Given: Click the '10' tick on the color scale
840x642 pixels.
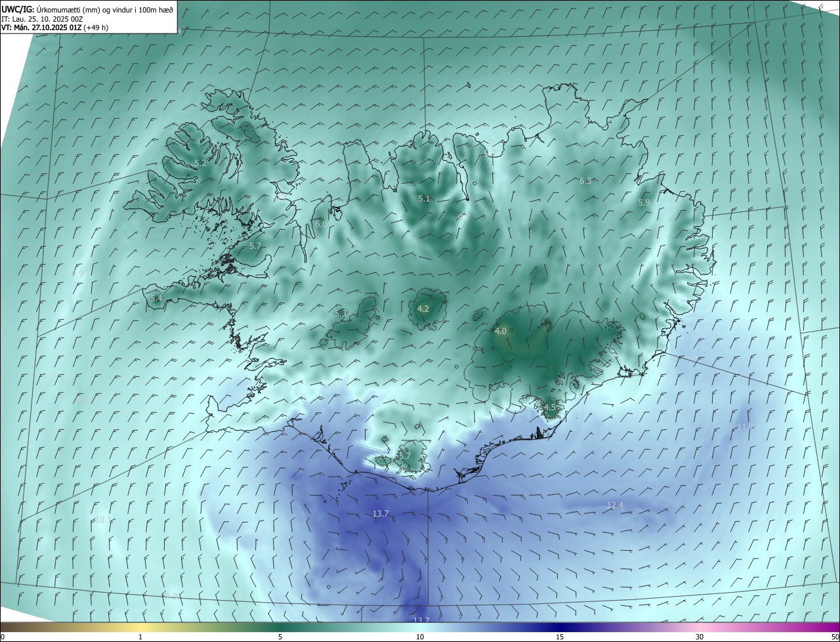Looking at the screenshot, I should pos(420,637).
